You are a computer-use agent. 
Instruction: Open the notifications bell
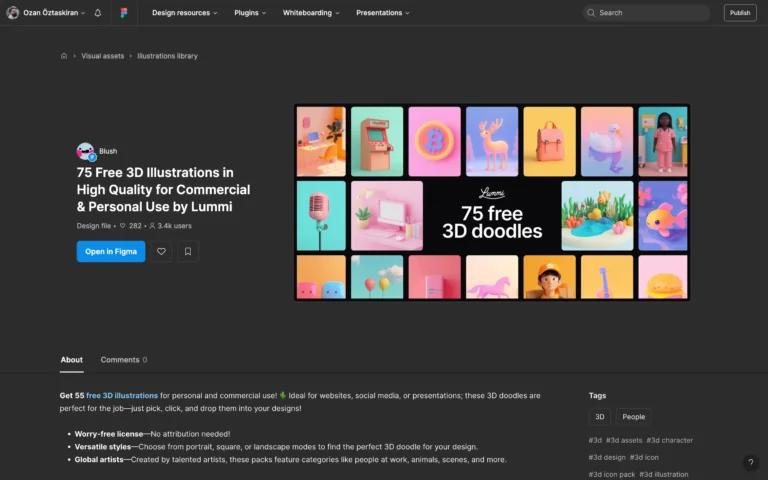(x=98, y=13)
